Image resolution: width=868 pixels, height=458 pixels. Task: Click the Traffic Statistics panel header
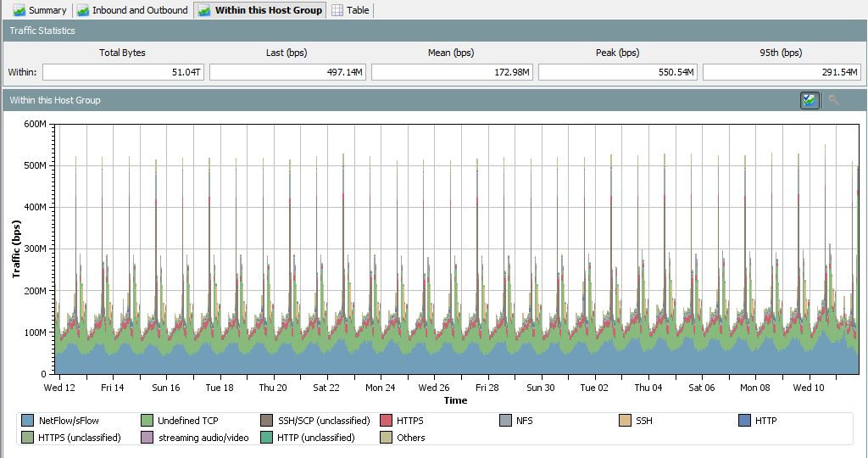pyautogui.click(x=433, y=31)
